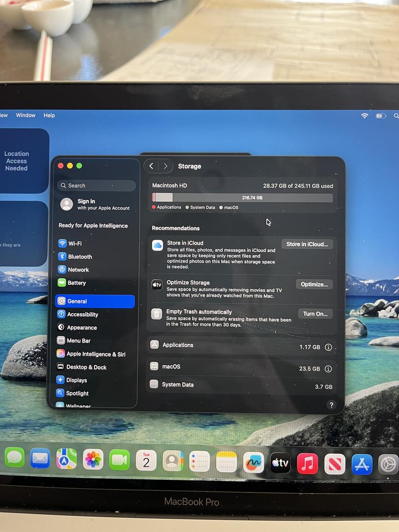Open App Store from the Dock
The image size is (399, 532).
coord(362,464)
